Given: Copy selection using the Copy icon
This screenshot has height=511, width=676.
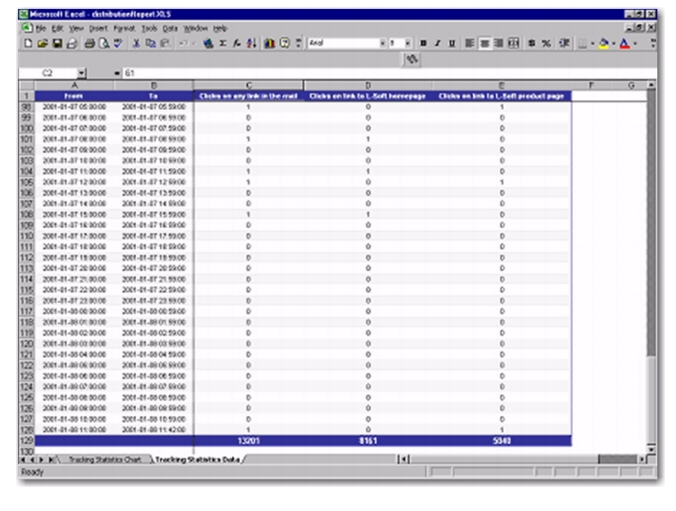Looking at the screenshot, I should pos(150,44).
